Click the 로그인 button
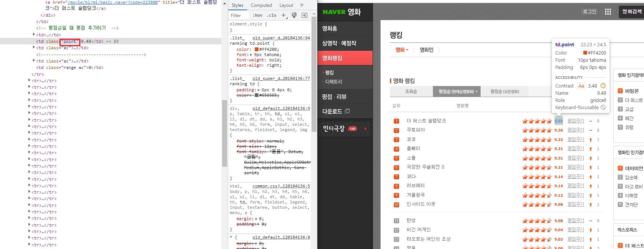 click(x=589, y=12)
